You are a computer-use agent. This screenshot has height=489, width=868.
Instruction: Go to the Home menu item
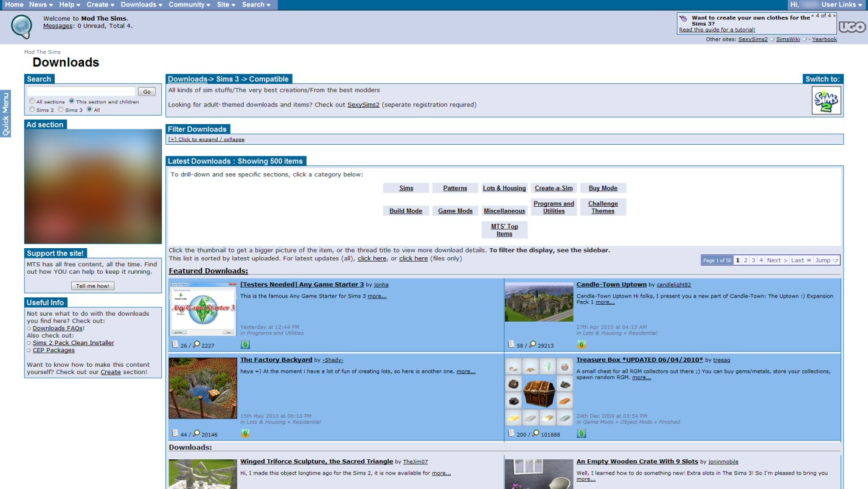[14, 4]
